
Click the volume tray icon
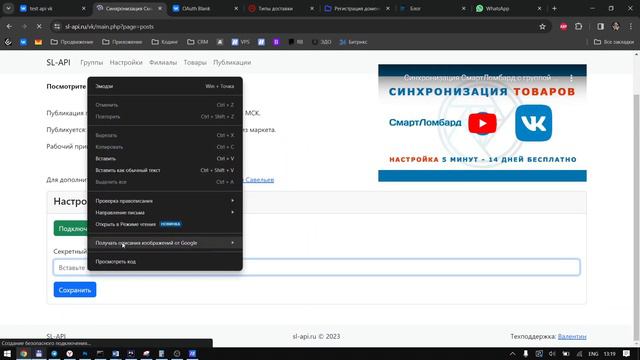coord(552,354)
